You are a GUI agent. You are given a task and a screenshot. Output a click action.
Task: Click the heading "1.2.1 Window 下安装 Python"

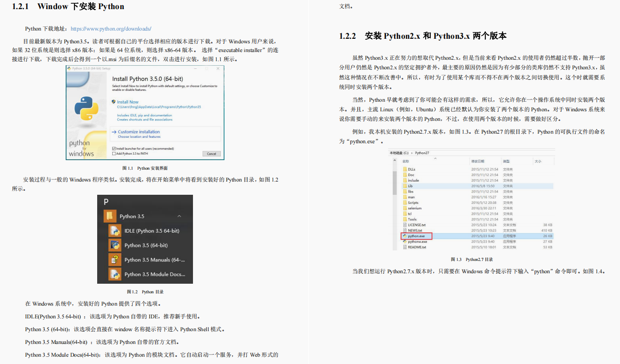tap(68, 6)
